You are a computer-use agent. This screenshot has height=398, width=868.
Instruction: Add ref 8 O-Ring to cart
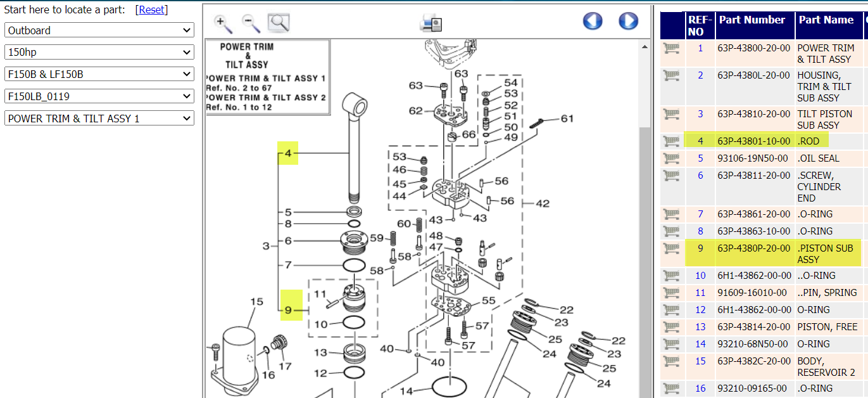point(671,231)
